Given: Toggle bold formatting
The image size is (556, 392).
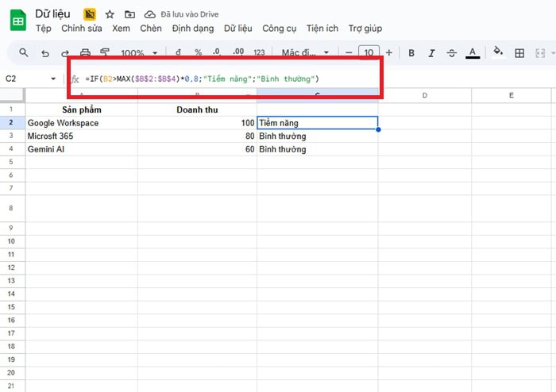Looking at the screenshot, I should [x=411, y=53].
